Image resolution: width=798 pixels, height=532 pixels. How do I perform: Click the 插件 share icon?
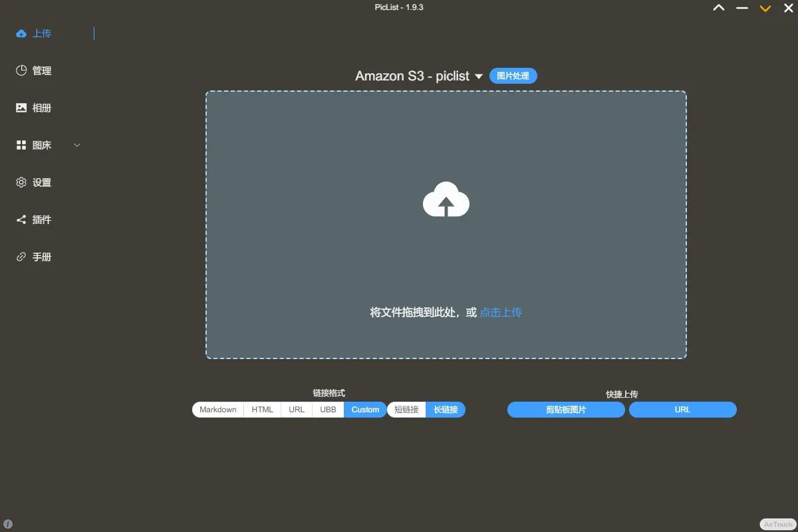click(21, 219)
